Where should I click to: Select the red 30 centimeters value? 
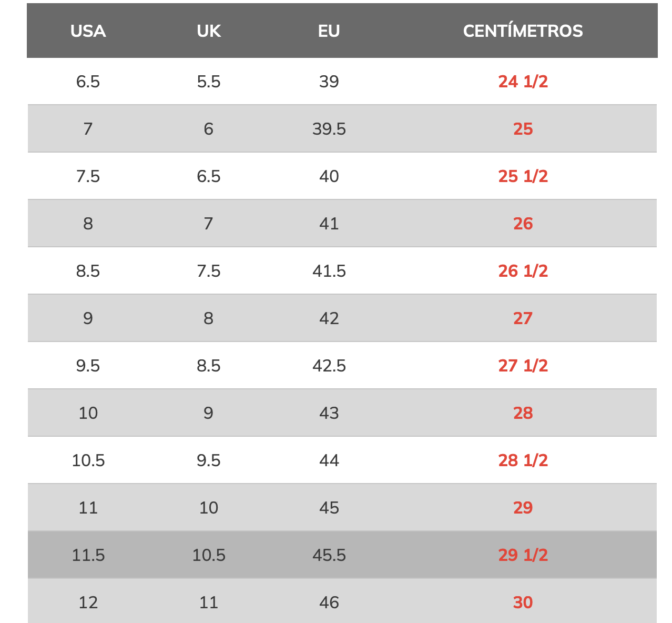pyautogui.click(x=523, y=602)
